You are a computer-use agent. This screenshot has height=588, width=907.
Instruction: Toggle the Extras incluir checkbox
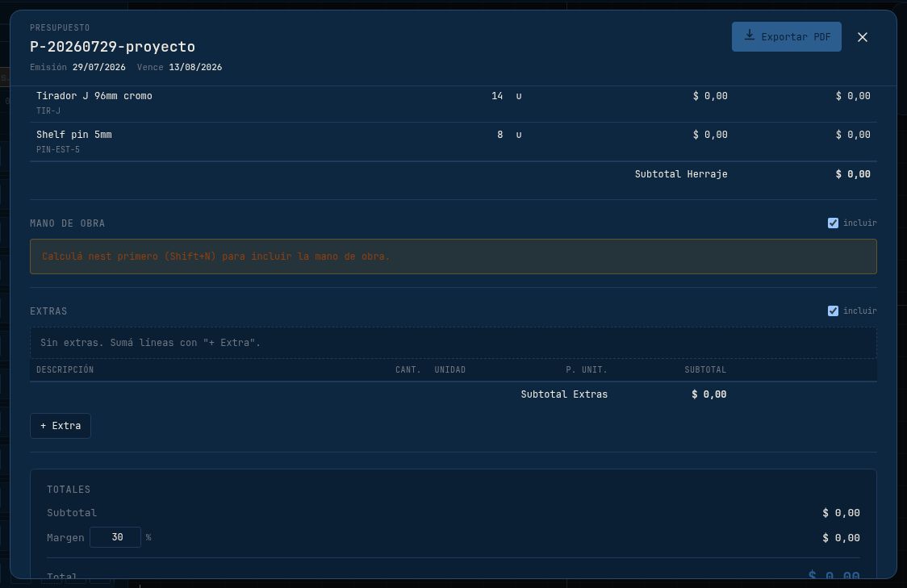pyautogui.click(x=833, y=311)
